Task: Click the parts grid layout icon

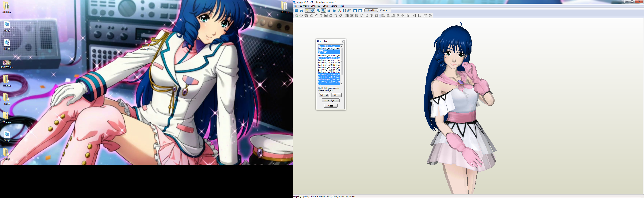Action: point(357,16)
